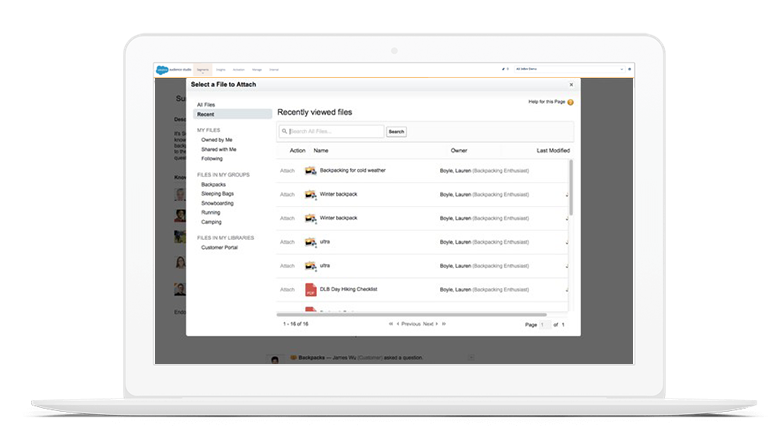Attach DLB Day Hiking Checklist file
Screen dimensions: 783x447
(287, 290)
